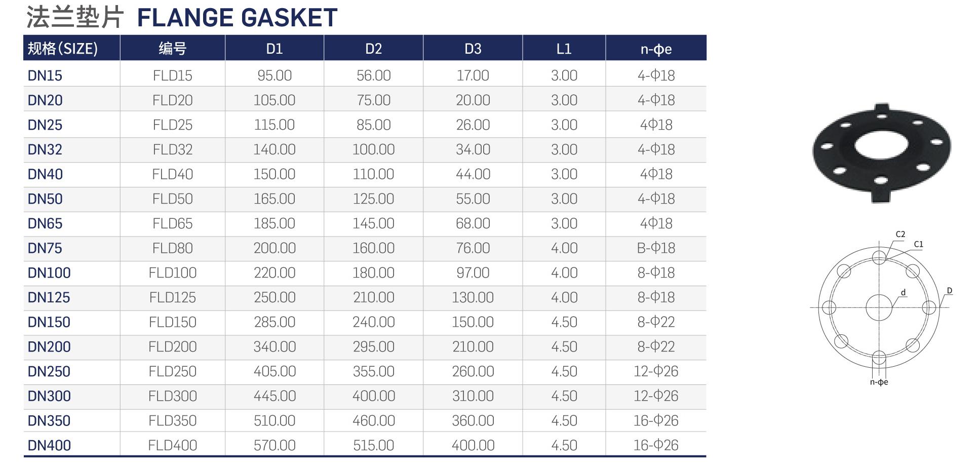Click the n-φe label below the diagram
The height and width of the screenshot is (467, 980).
pos(879,382)
